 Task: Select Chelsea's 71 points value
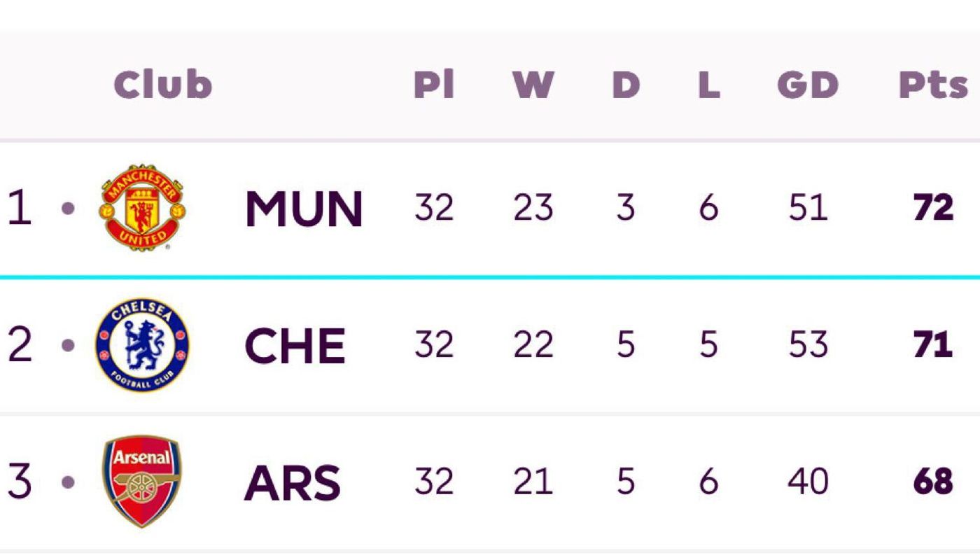click(x=933, y=344)
